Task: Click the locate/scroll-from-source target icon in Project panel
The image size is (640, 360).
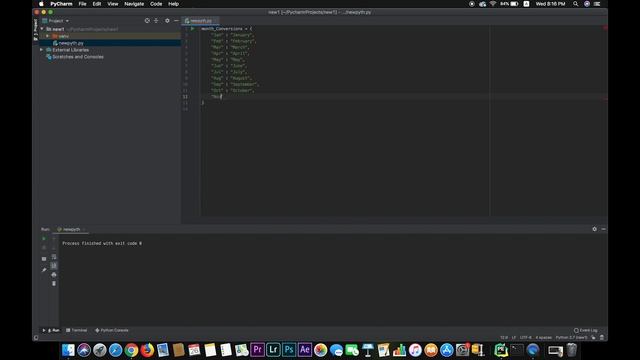Action: [x=147, y=20]
